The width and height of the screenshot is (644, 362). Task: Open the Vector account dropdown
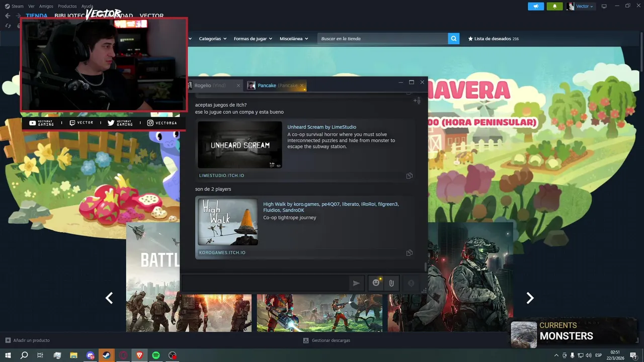coord(585,6)
